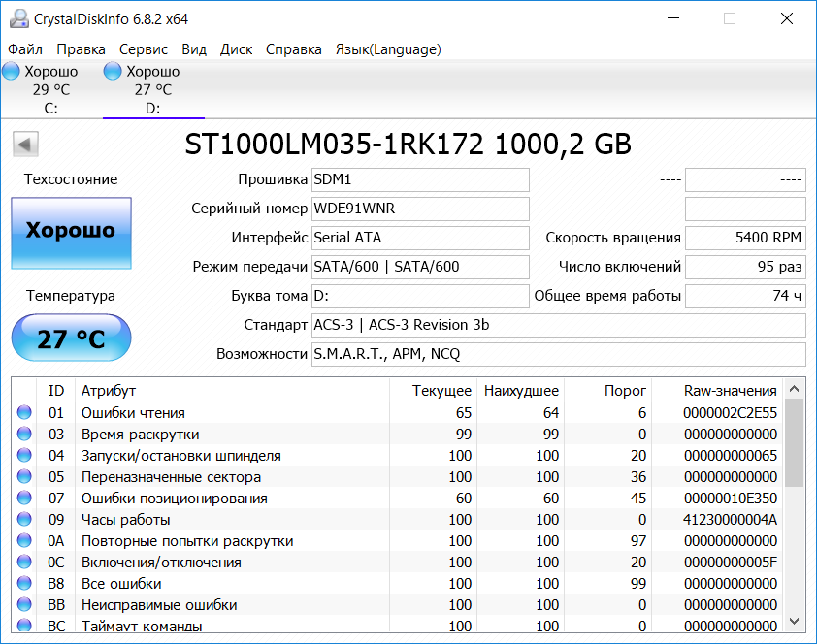Open the Язык(Language) menu
This screenshot has width=817, height=644.
click(388, 49)
